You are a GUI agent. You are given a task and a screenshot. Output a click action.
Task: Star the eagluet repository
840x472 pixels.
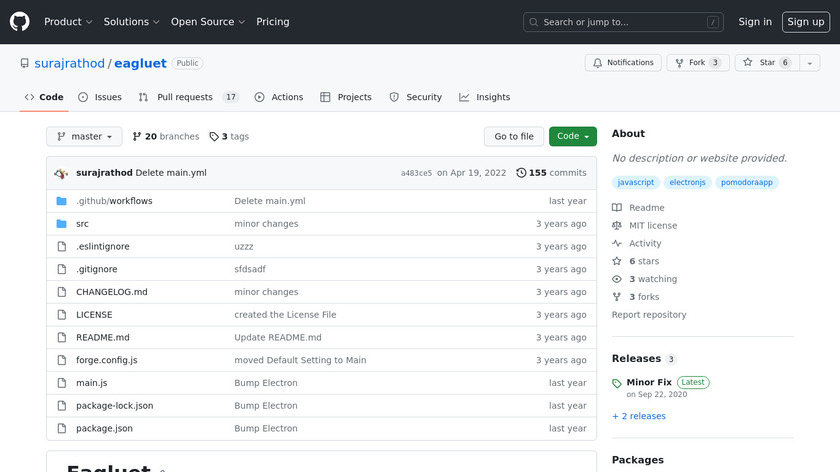pyautogui.click(x=759, y=63)
